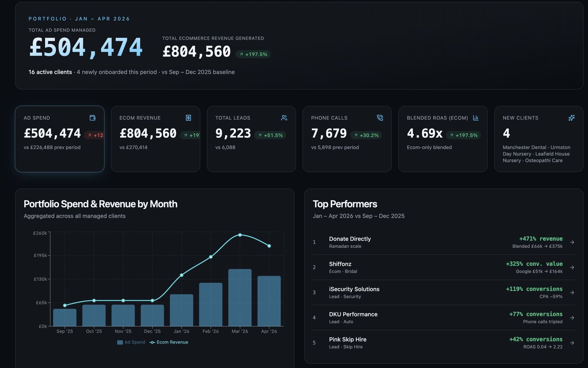Open DKU Performance row arrow
This screenshot has width=588, height=368.
[572, 318]
